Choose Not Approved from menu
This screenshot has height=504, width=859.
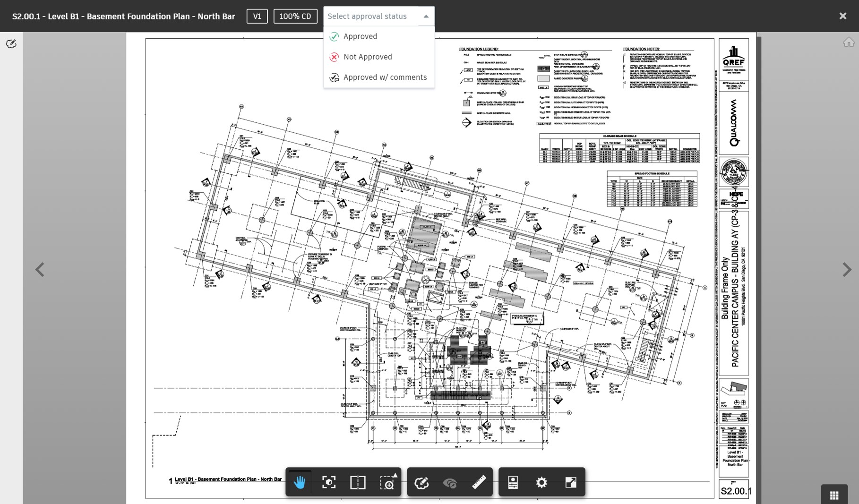(x=368, y=57)
